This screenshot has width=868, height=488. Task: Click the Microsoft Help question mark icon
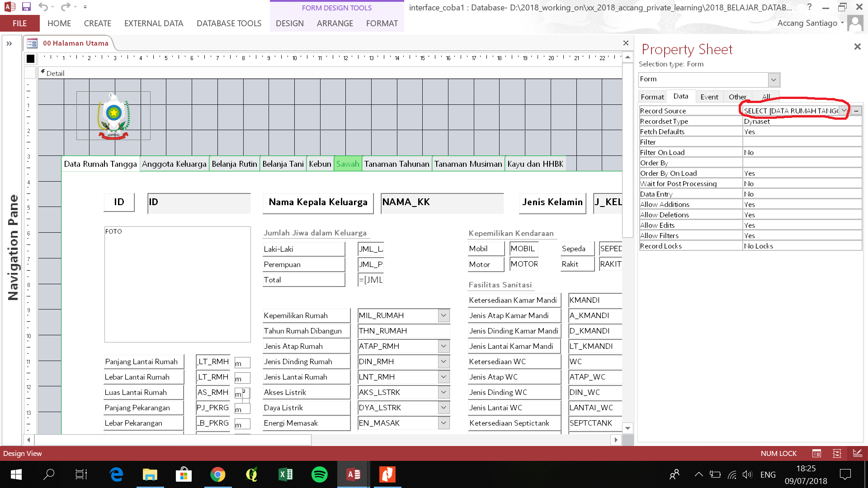(x=809, y=7)
